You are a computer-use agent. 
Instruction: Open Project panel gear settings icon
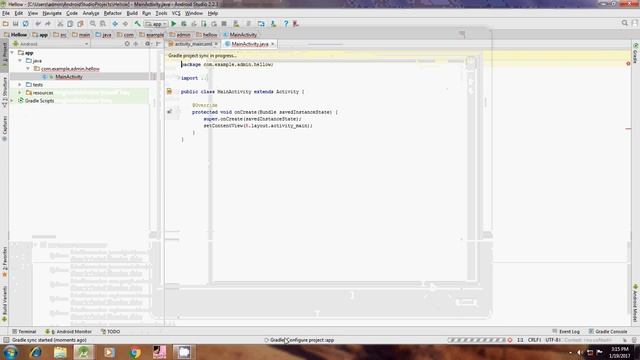point(147,44)
